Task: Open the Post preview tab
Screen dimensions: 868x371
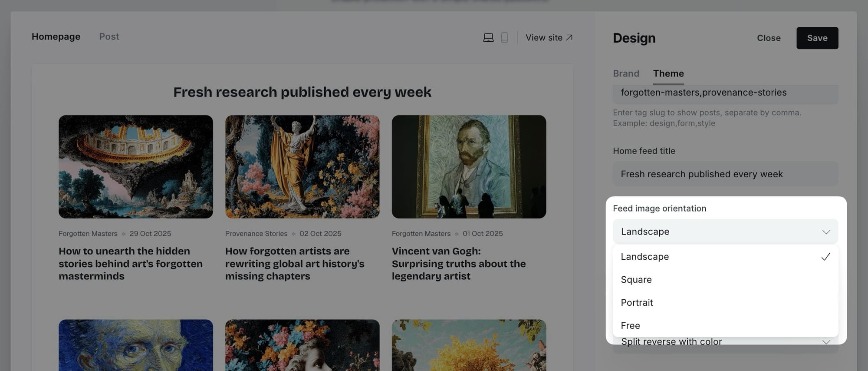Action: tap(109, 36)
